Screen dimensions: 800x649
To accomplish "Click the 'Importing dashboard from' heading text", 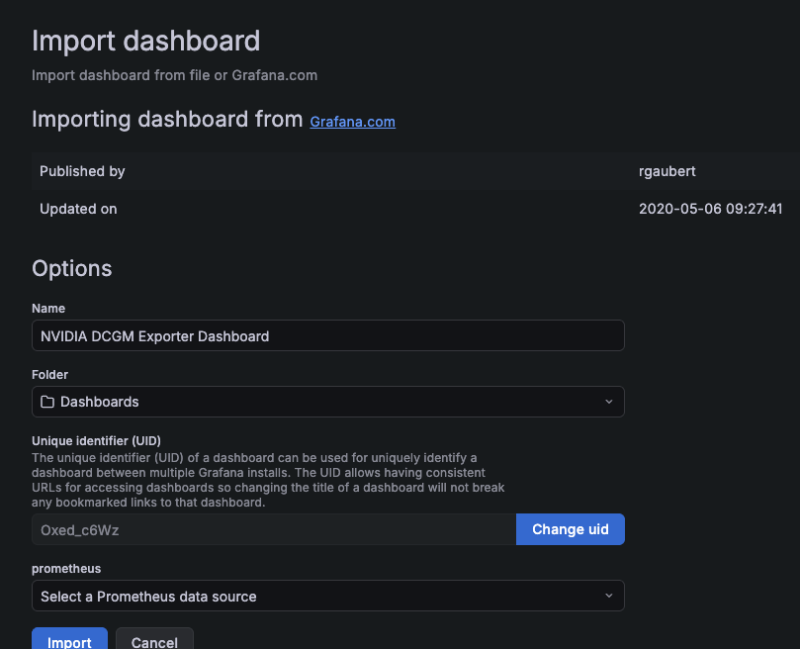I will pos(167,119).
